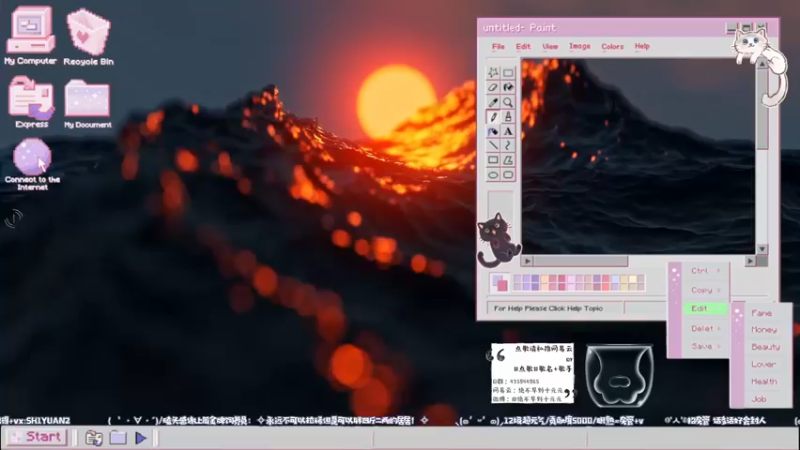Open the Colors menu
The width and height of the screenshot is (800, 450).
(612, 46)
